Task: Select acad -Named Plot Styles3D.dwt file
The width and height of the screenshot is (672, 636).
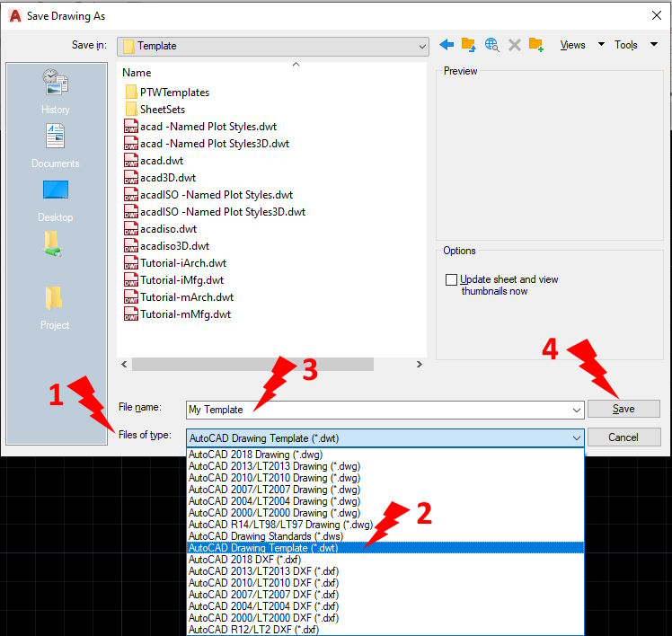Action: click(207, 144)
